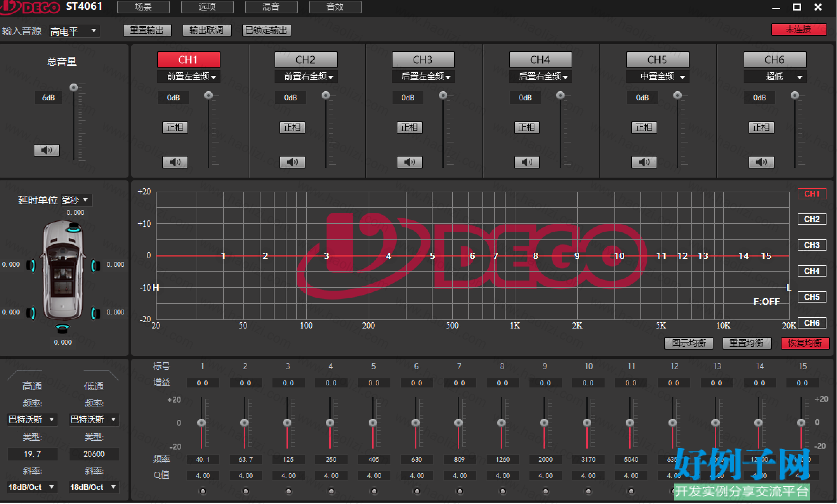Click EQ node 10 on the graph
This screenshot has height=504, width=837.
619,256
